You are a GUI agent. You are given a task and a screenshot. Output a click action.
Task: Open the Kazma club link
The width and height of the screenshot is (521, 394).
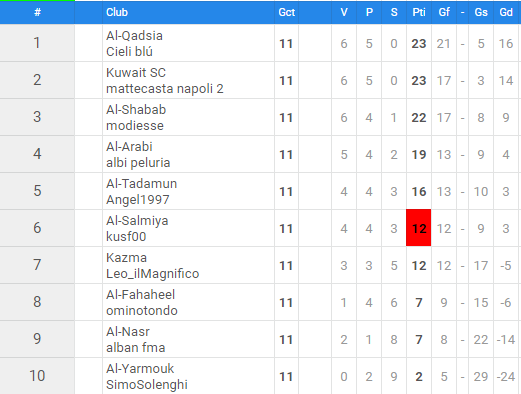pos(126,258)
